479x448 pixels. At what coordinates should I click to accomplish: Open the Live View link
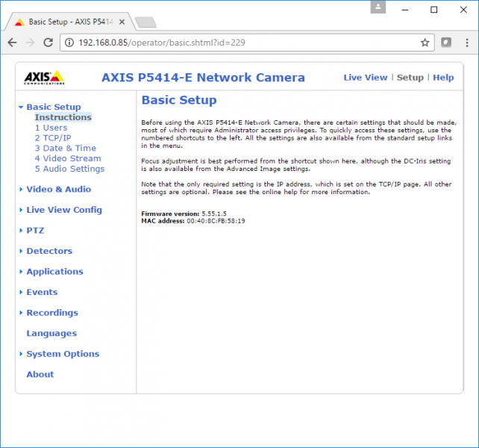[366, 78]
